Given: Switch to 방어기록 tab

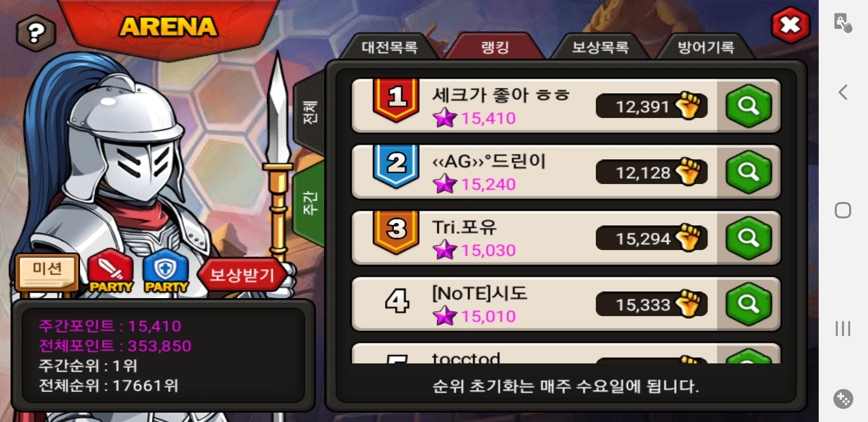Looking at the screenshot, I should (706, 47).
